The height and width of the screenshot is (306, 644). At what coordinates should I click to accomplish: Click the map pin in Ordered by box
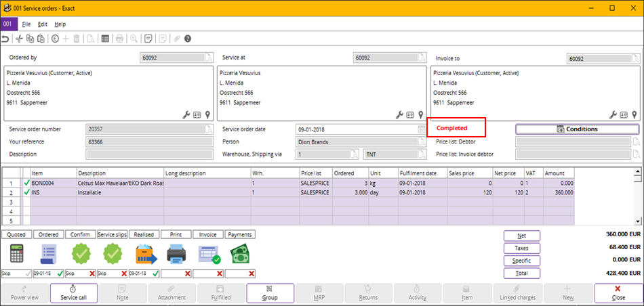(207, 115)
